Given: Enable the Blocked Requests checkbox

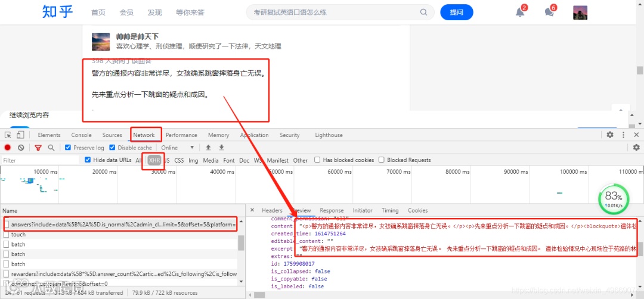Looking at the screenshot, I should tap(382, 160).
